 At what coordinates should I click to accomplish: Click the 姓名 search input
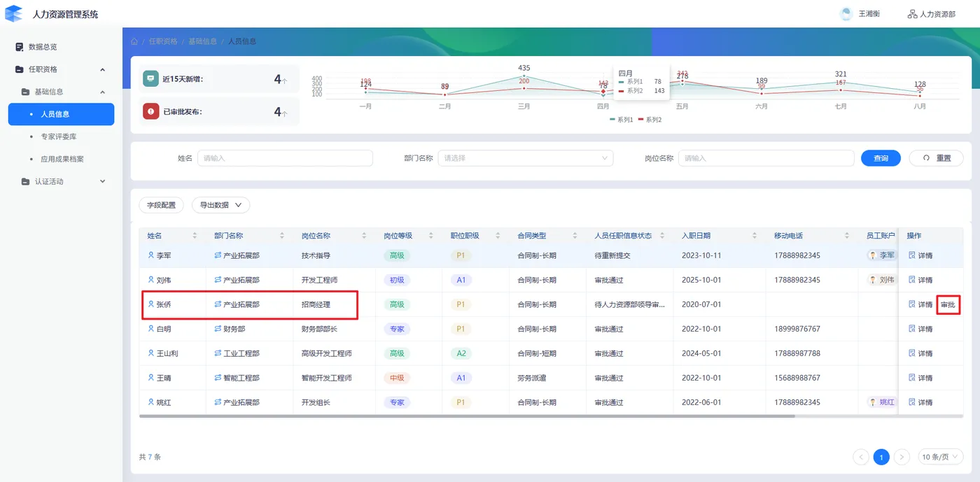285,158
